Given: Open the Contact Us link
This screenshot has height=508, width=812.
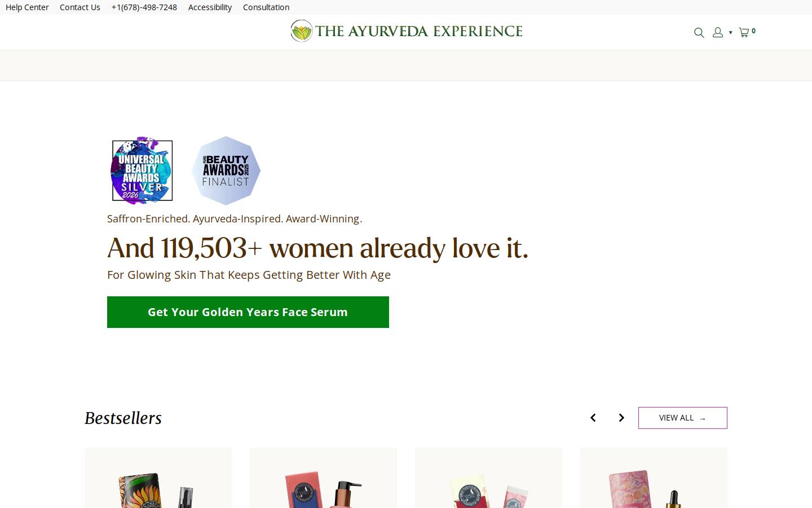Looking at the screenshot, I should 80,7.
